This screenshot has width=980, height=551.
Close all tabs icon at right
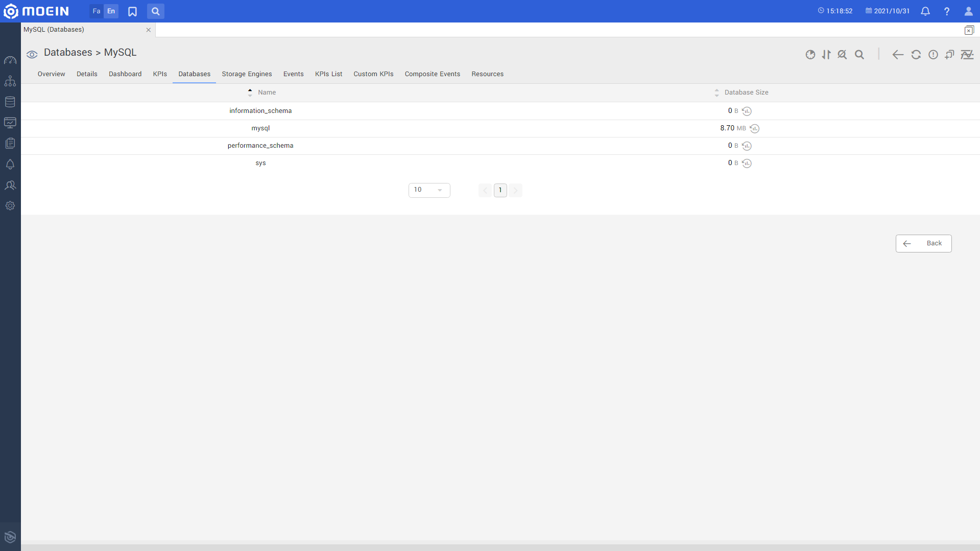(969, 30)
